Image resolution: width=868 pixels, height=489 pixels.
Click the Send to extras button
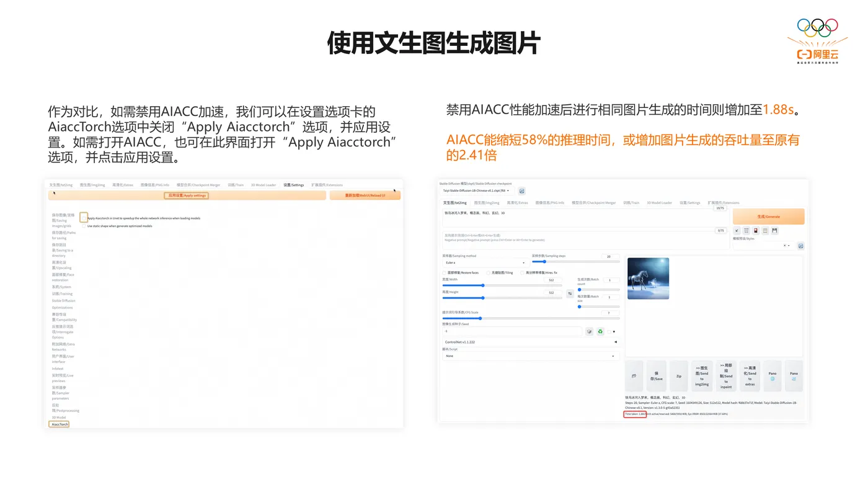750,376
